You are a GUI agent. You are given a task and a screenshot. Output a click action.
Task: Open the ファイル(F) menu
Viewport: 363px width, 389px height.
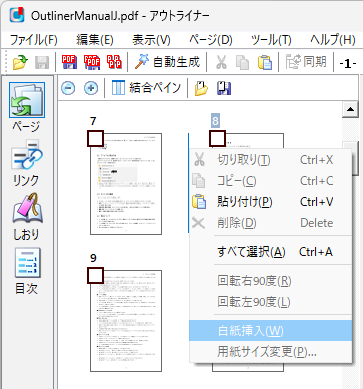33,40
